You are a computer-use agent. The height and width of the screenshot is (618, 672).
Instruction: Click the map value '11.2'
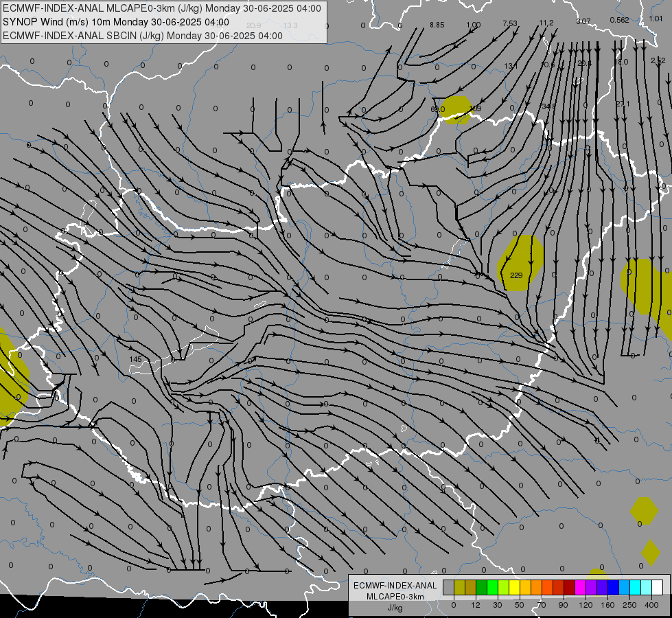coord(546,23)
